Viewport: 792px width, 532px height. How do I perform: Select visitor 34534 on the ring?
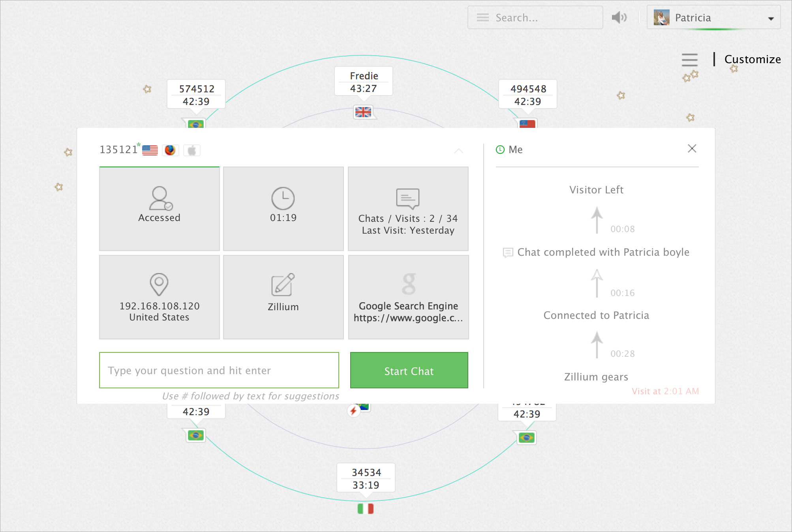point(366,478)
